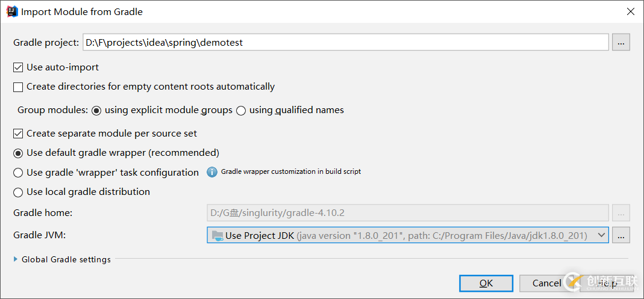The image size is (644, 299).
Task: Click the Gradle project path field
Action: coord(346,42)
